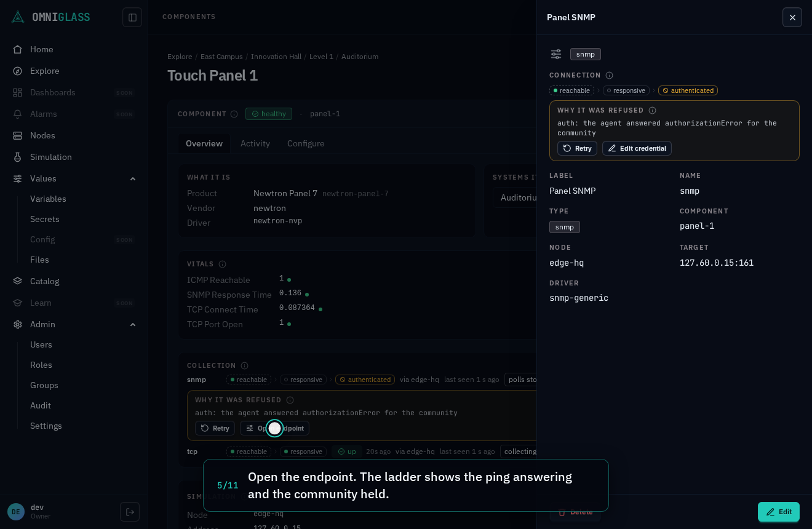Click the Auditorium breadcrumb
The height and width of the screenshot is (529, 812).
[x=360, y=57]
